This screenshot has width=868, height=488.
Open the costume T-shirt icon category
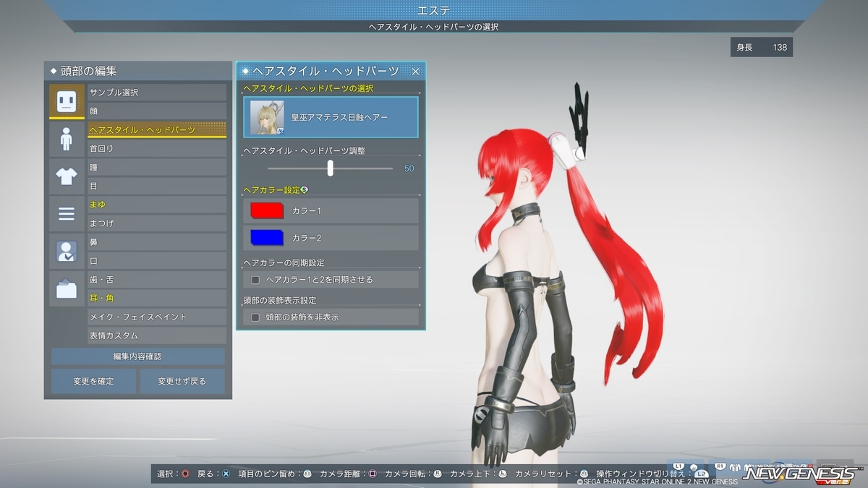[67, 176]
